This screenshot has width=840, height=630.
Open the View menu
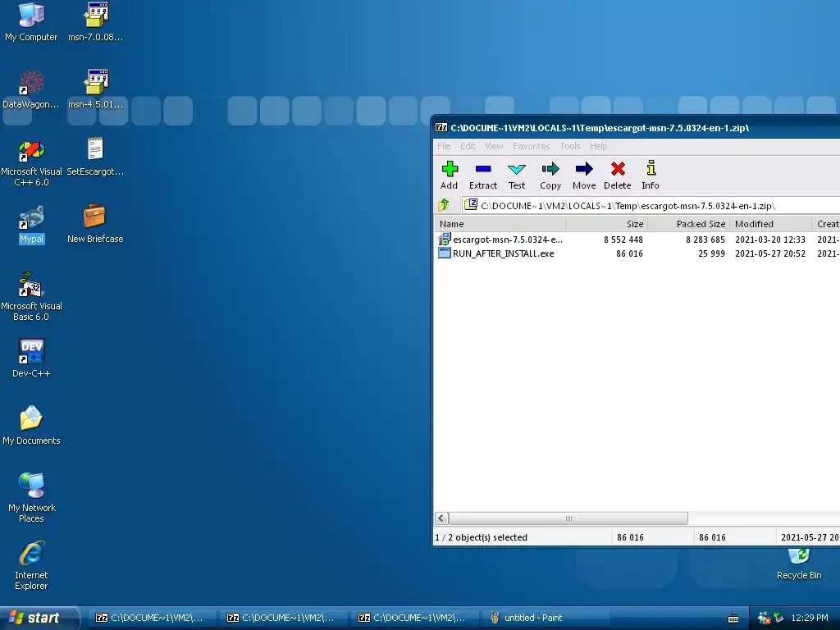pyautogui.click(x=494, y=146)
